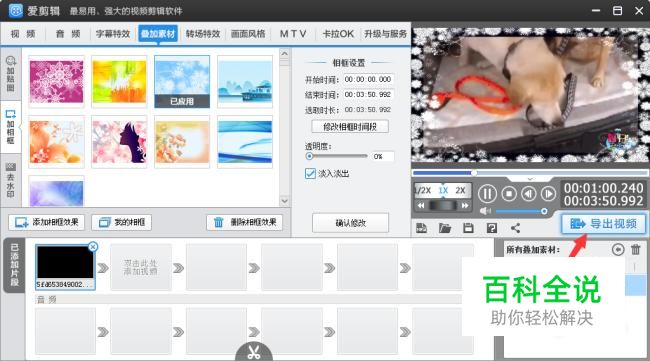Adjust the volume slider handle
Image resolution: width=650 pixels, height=361 pixels.
click(544, 211)
